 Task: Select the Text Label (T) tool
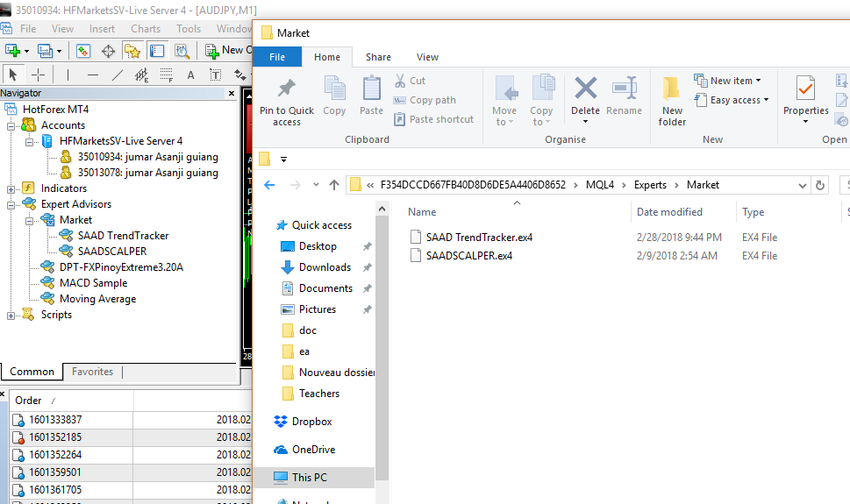coord(215,75)
